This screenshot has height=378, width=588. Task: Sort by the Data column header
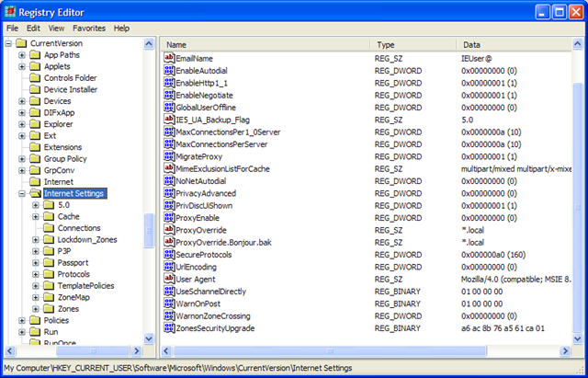coord(514,45)
